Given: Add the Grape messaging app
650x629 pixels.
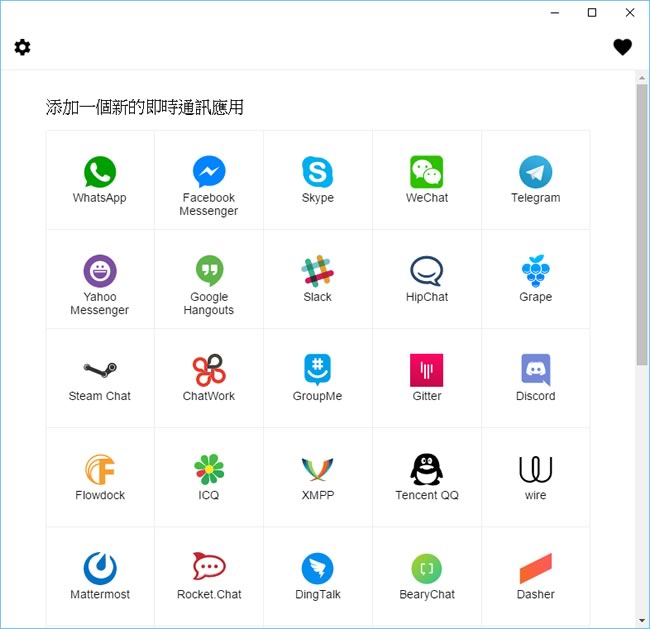Looking at the screenshot, I should tap(536, 279).
